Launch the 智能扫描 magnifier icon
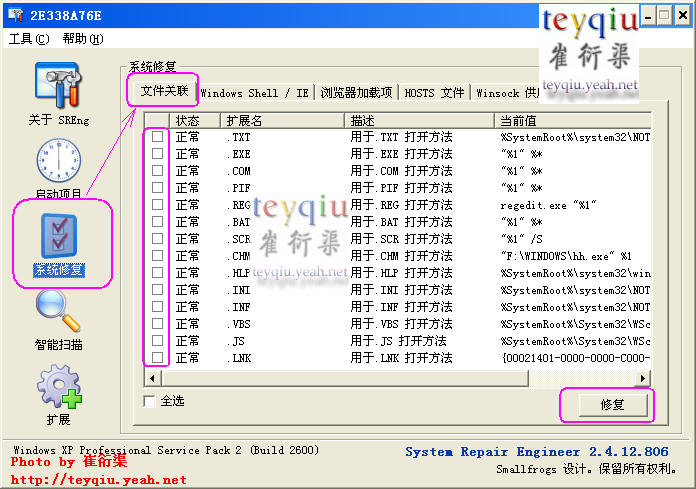Image resolution: width=696 pixels, height=489 pixels. (58, 313)
